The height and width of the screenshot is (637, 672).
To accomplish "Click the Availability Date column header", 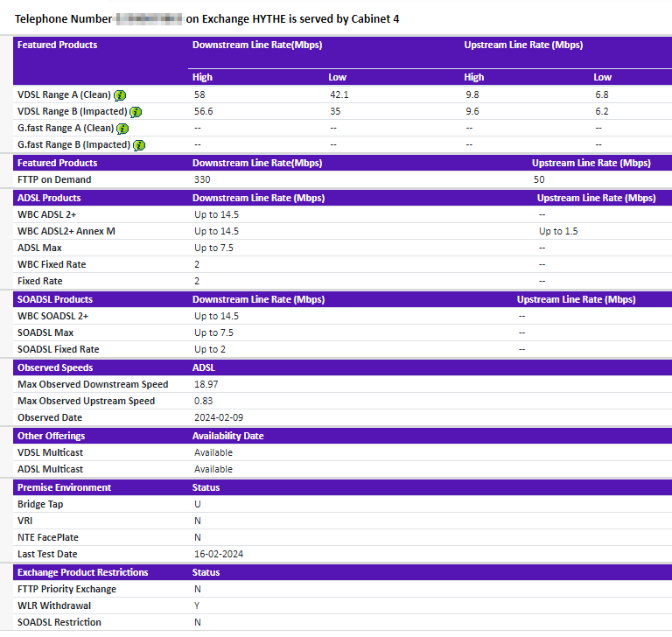I will tap(227, 436).
